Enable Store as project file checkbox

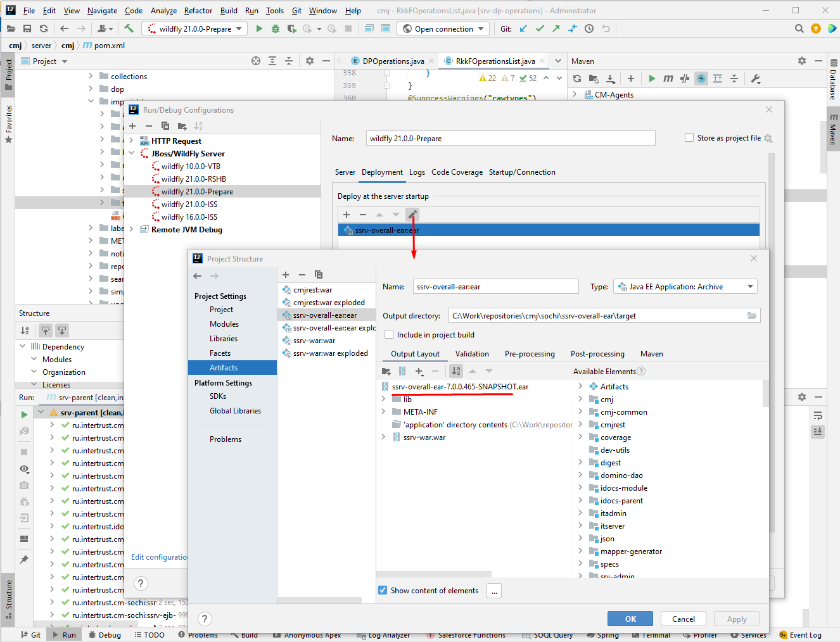coord(689,137)
